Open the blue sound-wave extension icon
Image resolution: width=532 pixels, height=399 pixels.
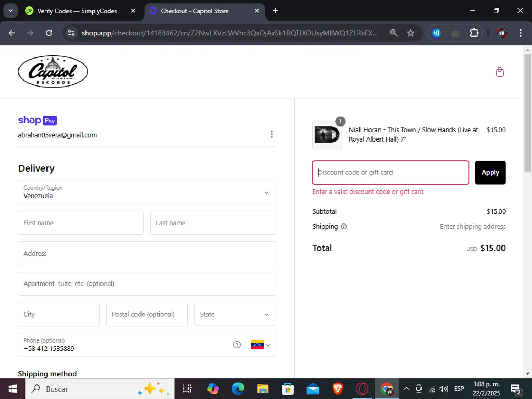pos(437,33)
